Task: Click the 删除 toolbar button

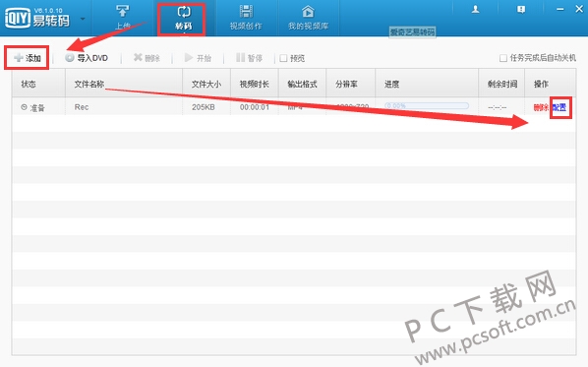Action: click(147, 58)
